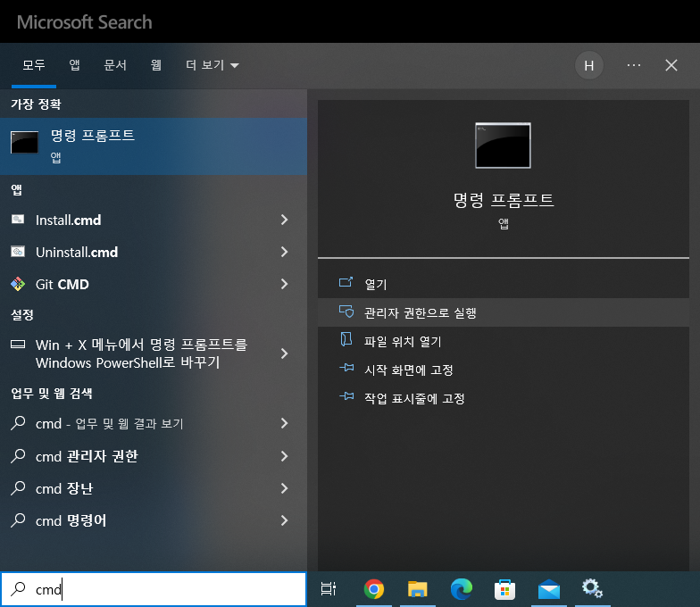Click the pin icon for 작업 표시줄에 고정
This screenshot has width=700, height=607.
346,396
